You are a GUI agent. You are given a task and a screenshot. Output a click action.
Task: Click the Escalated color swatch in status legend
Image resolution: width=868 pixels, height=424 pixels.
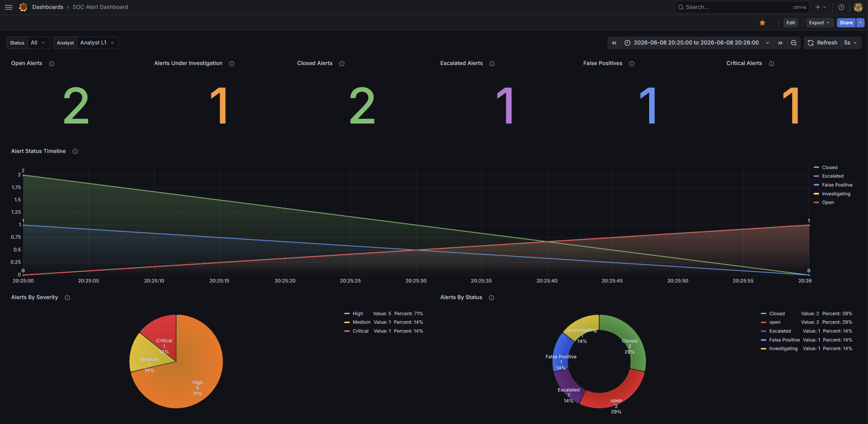coord(763,331)
